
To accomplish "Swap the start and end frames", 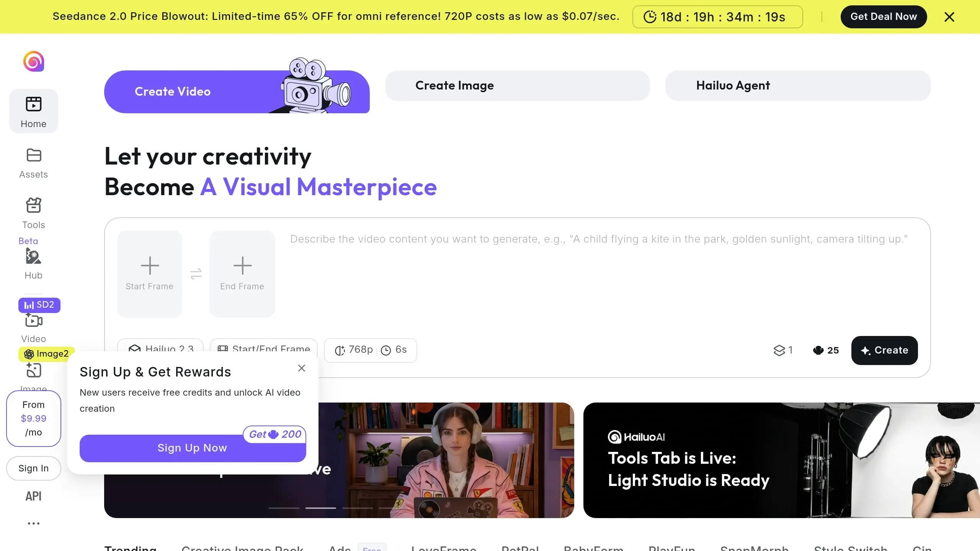I will click(x=196, y=274).
